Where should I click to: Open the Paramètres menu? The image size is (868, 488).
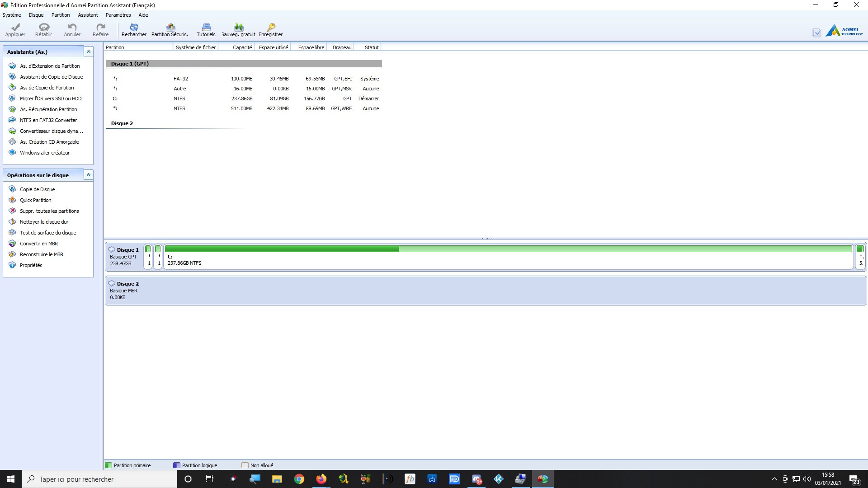coord(118,15)
